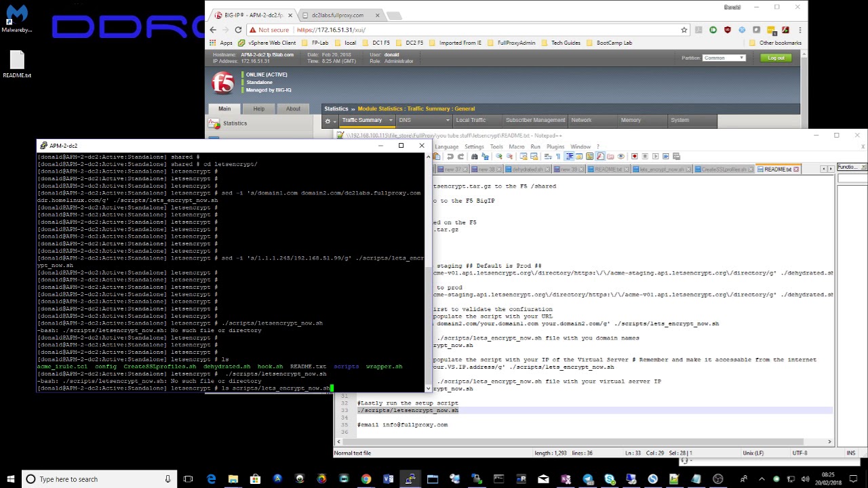Bookmark this page with the star icon
Screen dimensions: 868x488
684,30
